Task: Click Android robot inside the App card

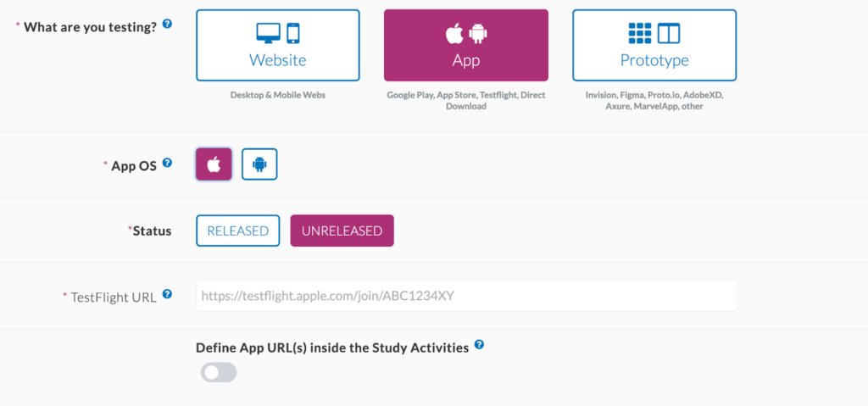Action: tap(477, 34)
